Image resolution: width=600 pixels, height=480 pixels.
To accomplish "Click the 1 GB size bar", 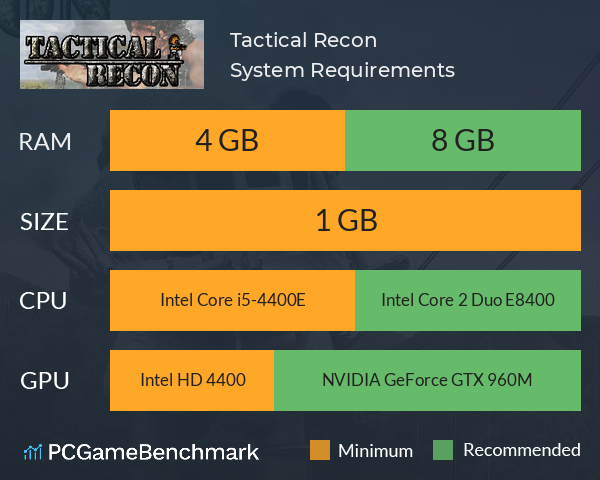I will tap(346, 220).
